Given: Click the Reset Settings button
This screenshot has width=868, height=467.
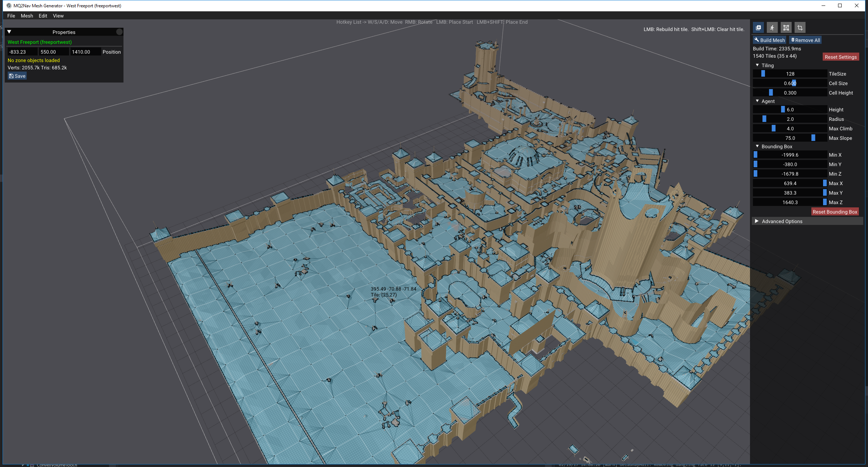Looking at the screenshot, I should coord(841,57).
